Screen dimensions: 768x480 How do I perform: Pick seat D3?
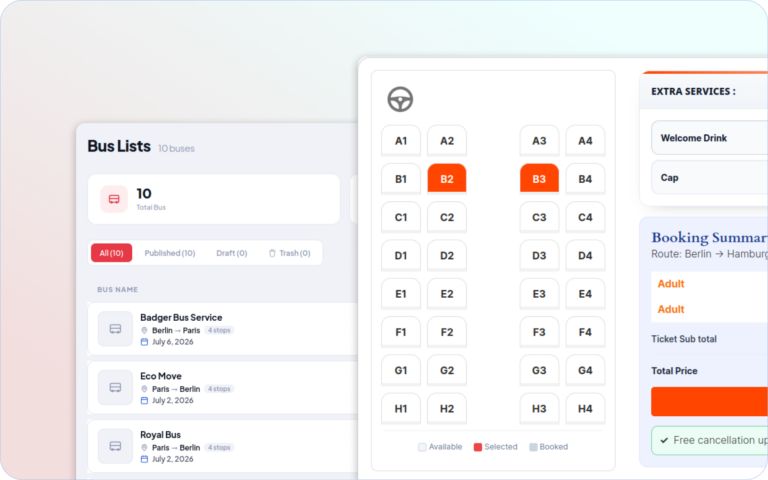coord(539,255)
